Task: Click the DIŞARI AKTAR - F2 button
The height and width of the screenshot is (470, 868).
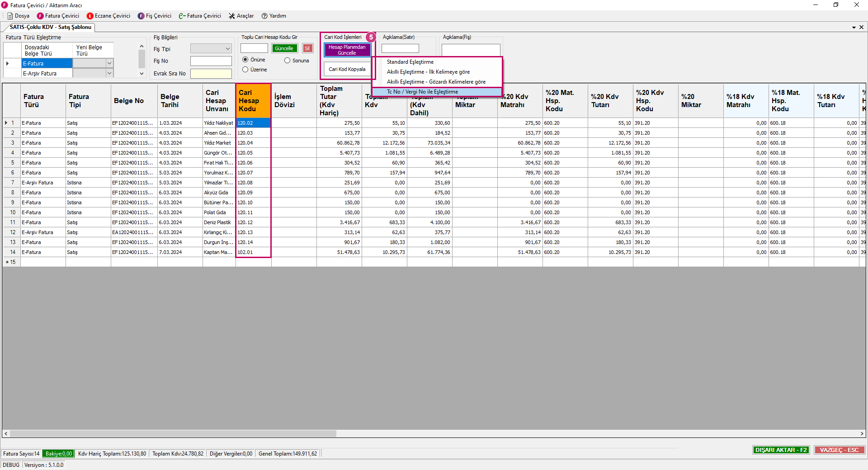Action: tap(781, 450)
